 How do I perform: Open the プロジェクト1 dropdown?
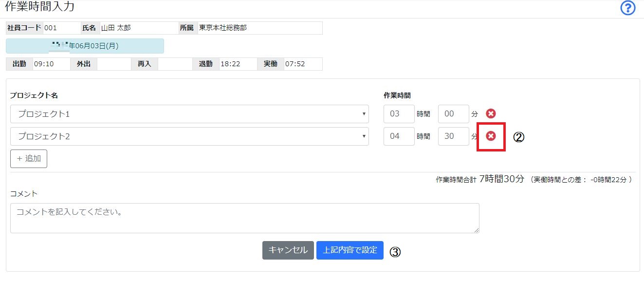(x=189, y=114)
